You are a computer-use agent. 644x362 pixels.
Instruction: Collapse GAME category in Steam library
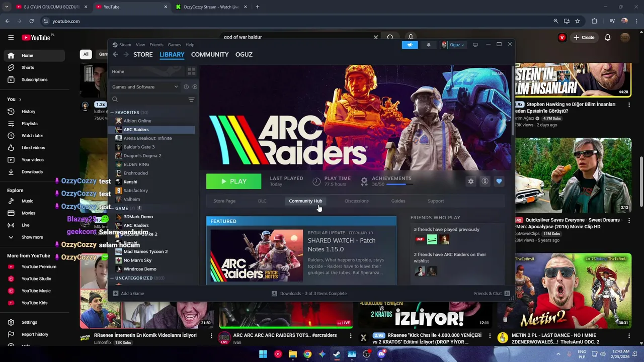[113, 208]
